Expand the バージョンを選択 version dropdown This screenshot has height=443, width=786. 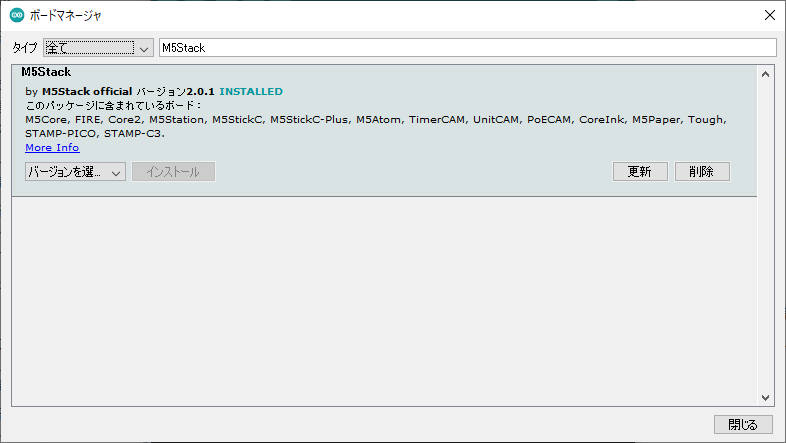click(x=75, y=172)
